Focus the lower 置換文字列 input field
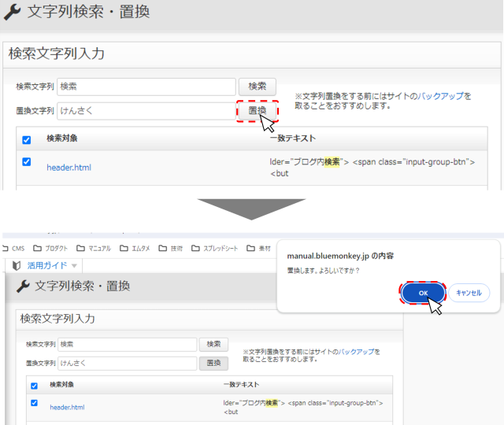Viewport: 504px width, 425px height. (x=128, y=364)
